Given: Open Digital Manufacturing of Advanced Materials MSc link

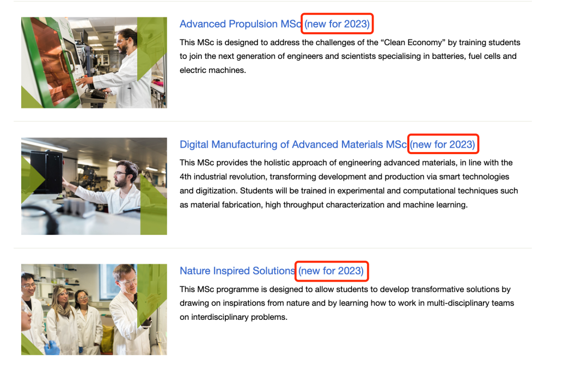Looking at the screenshot, I should [293, 144].
